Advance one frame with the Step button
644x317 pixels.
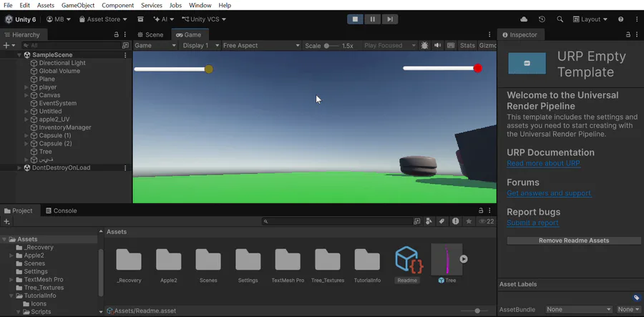tap(390, 19)
